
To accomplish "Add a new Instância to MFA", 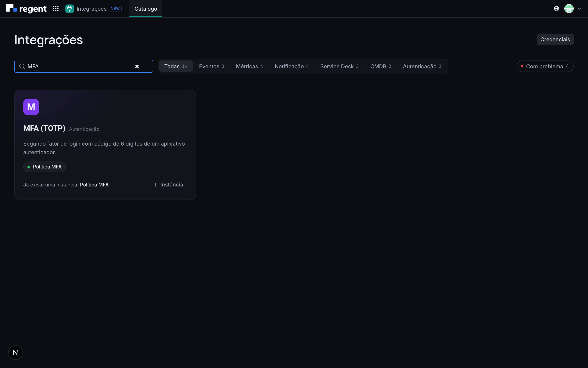I will [x=168, y=185].
